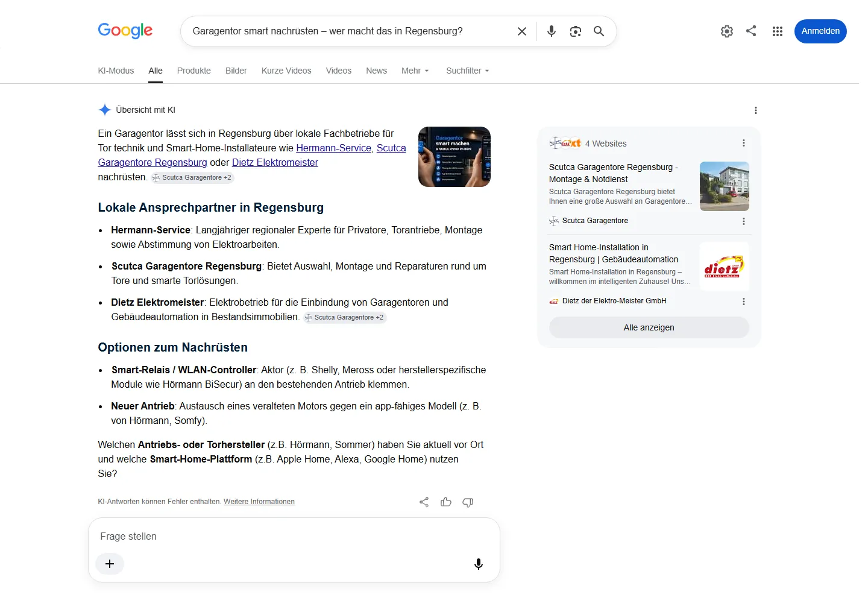Click 'Übersicht mit KI' label
This screenshot has height=603, width=868.
click(x=145, y=110)
